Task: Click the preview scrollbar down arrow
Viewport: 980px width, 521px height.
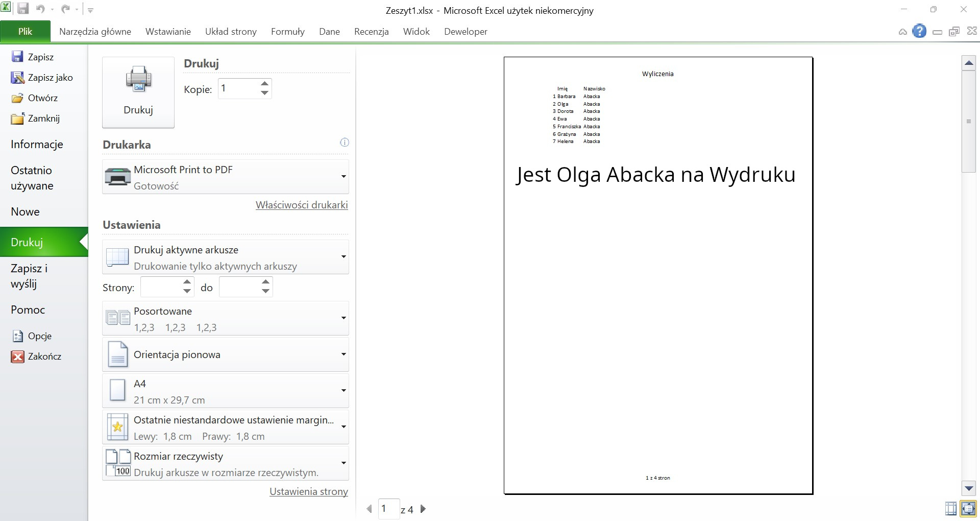Action: pyautogui.click(x=969, y=488)
